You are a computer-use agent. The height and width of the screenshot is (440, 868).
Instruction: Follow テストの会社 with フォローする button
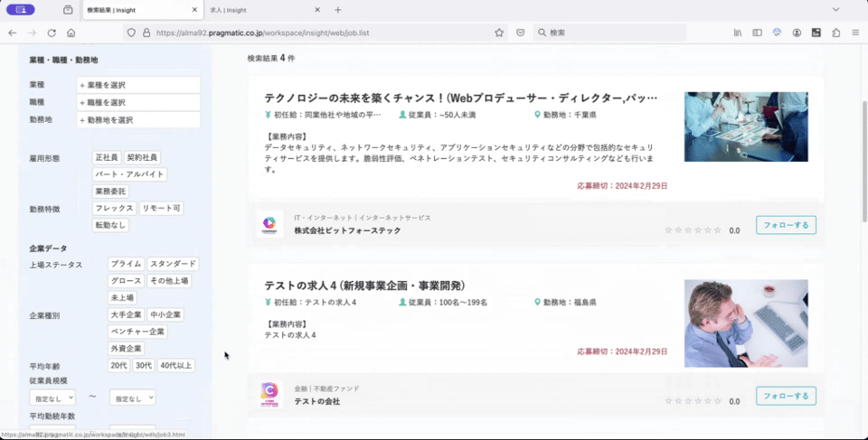point(786,396)
